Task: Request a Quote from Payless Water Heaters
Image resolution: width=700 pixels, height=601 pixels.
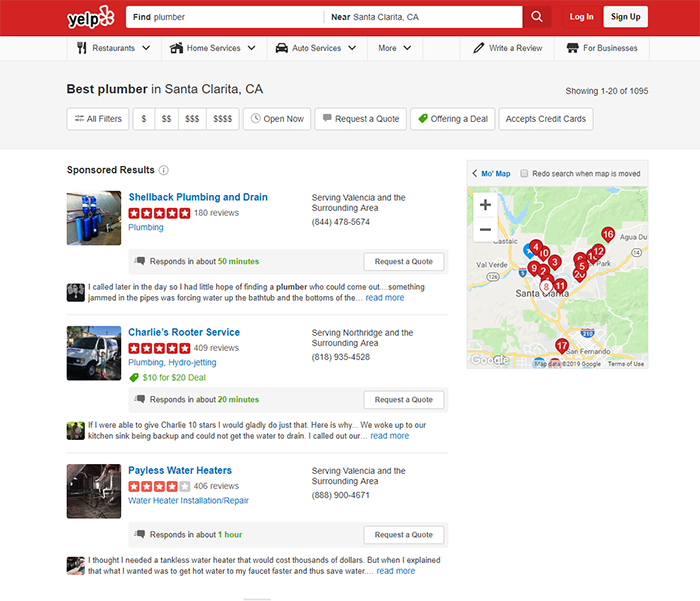Action: click(x=404, y=535)
